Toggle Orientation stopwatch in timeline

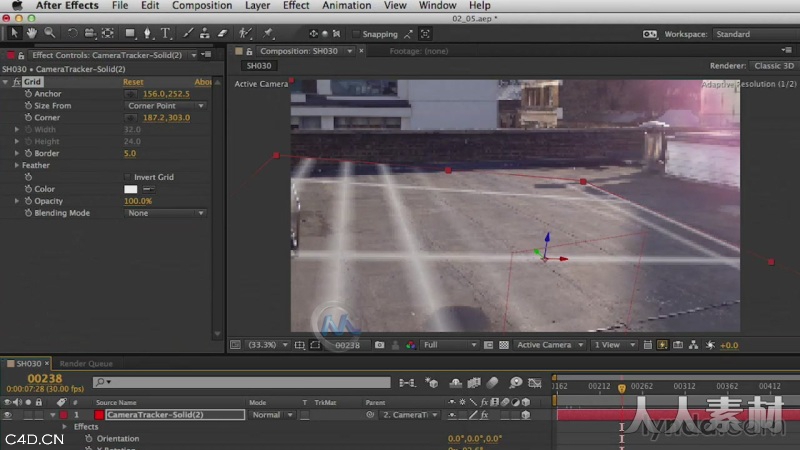tap(89, 439)
